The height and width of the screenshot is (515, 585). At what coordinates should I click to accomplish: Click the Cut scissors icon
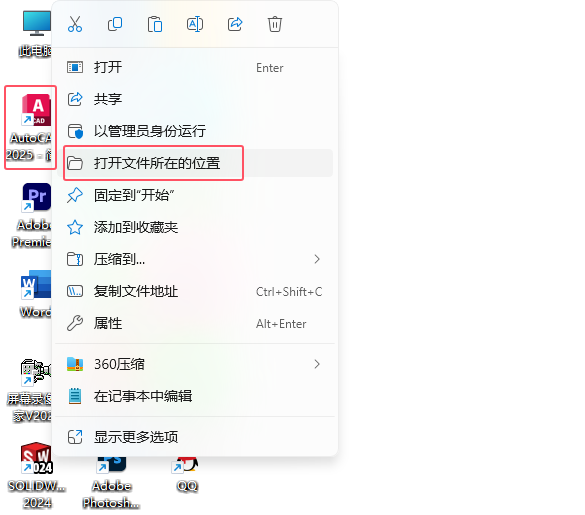click(75, 24)
